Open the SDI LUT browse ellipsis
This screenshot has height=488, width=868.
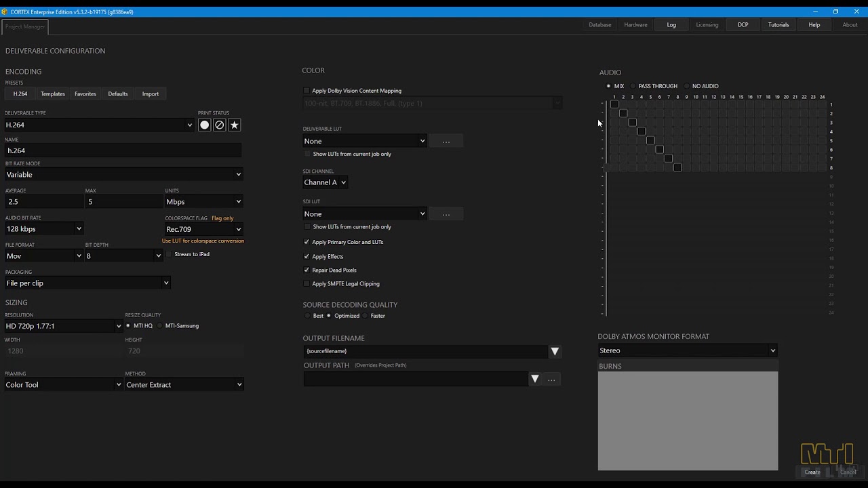click(446, 213)
